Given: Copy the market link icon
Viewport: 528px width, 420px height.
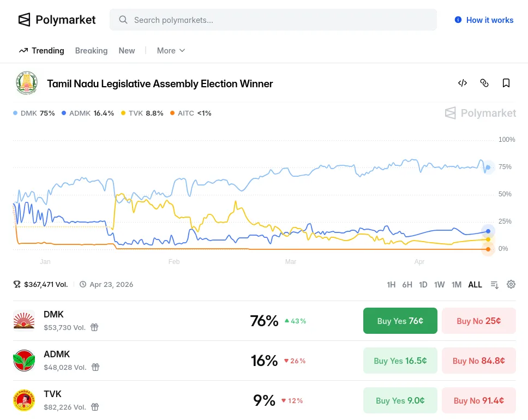Looking at the screenshot, I should click(484, 83).
